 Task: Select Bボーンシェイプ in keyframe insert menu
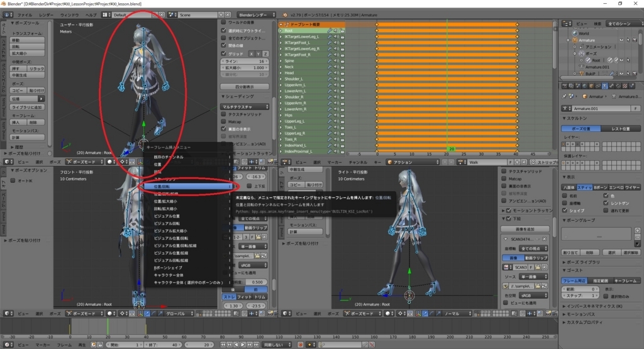[x=188, y=268]
